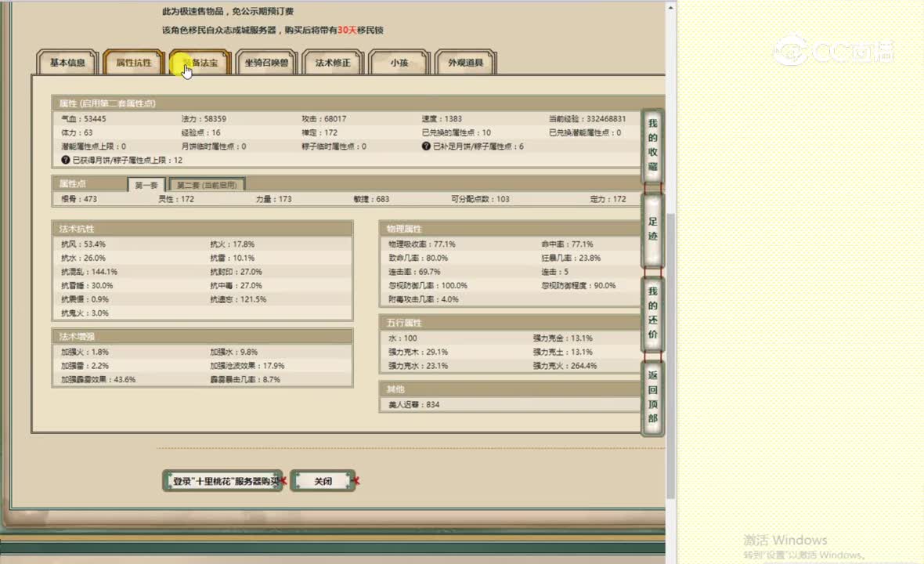
Task: Click 粽子临时属性点：0 text
Action: 334,146
